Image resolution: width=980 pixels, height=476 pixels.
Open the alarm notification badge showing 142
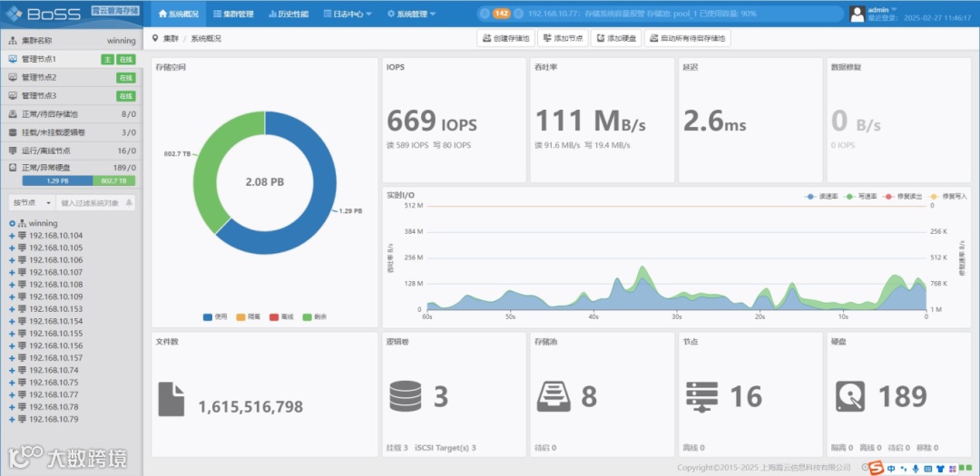click(501, 13)
